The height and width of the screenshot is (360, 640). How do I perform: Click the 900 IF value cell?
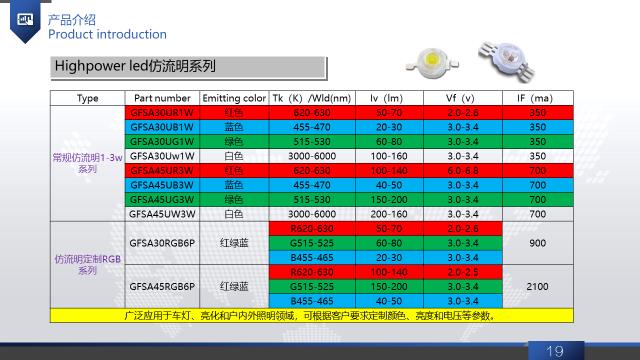pyautogui.click(x=538, y=243)
